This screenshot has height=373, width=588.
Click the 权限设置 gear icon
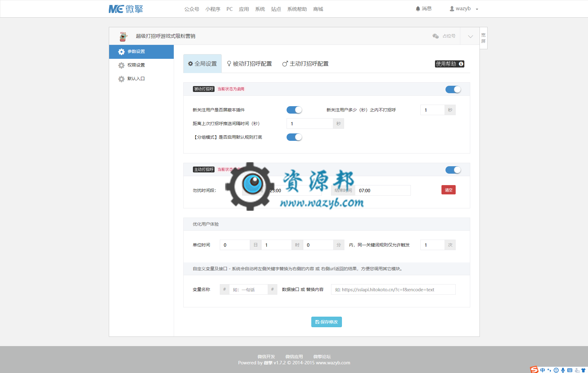[x=121, y=65]
